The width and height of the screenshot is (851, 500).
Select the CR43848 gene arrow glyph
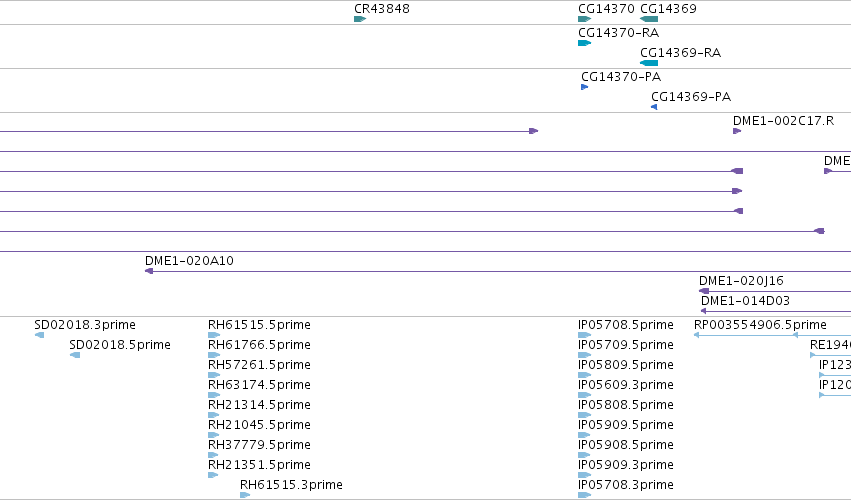click(x=360, y=19)
